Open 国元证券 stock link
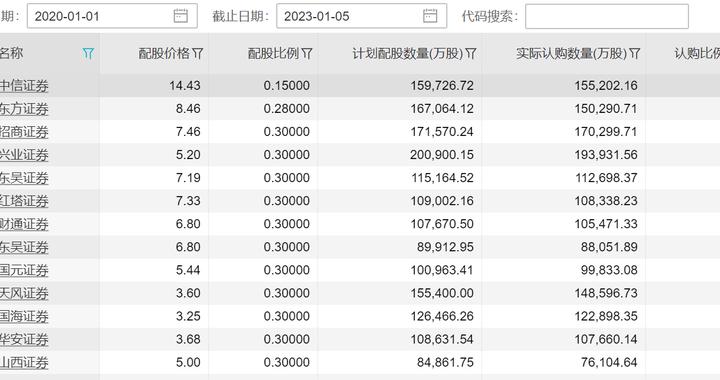720x380 pixels. pyautogui.click(x=24, y=270)
